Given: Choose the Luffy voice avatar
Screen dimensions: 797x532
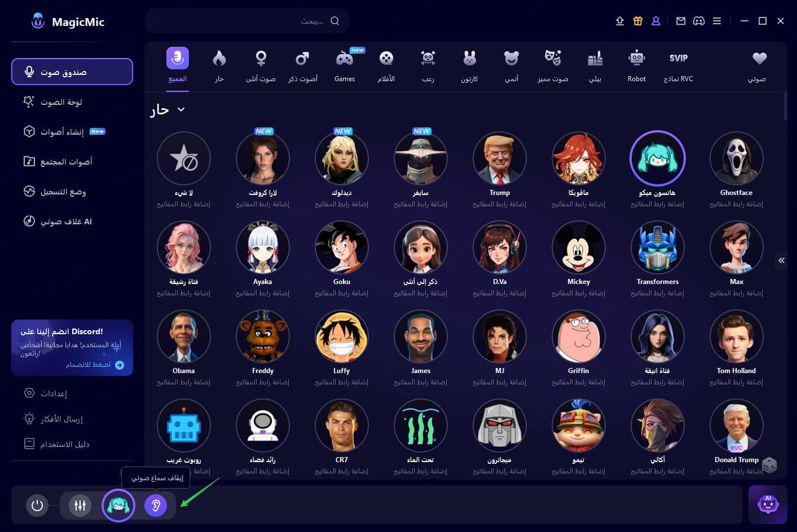Looking at the screenshot, I should (342, 337).
